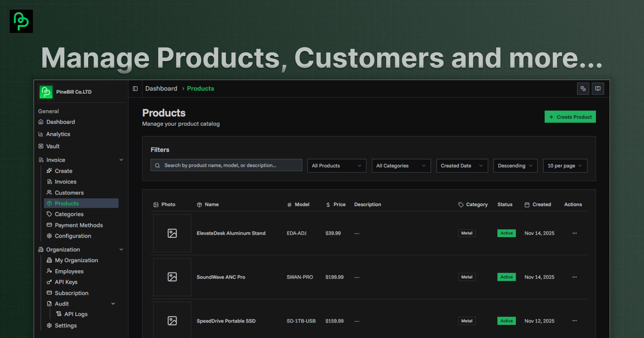Viewport: 644px width, 338px height.
Task: Open Customers page from sidebar
Action: click(69, 193)
